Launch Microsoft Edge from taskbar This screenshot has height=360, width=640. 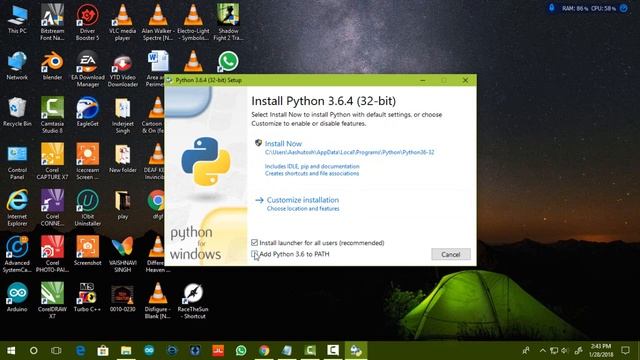click(80, 351)
